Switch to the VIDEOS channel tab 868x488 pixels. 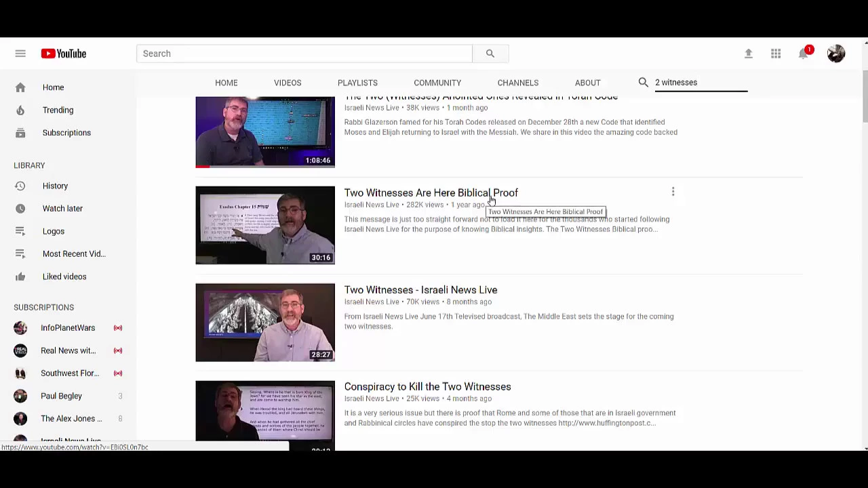(288, 83)
